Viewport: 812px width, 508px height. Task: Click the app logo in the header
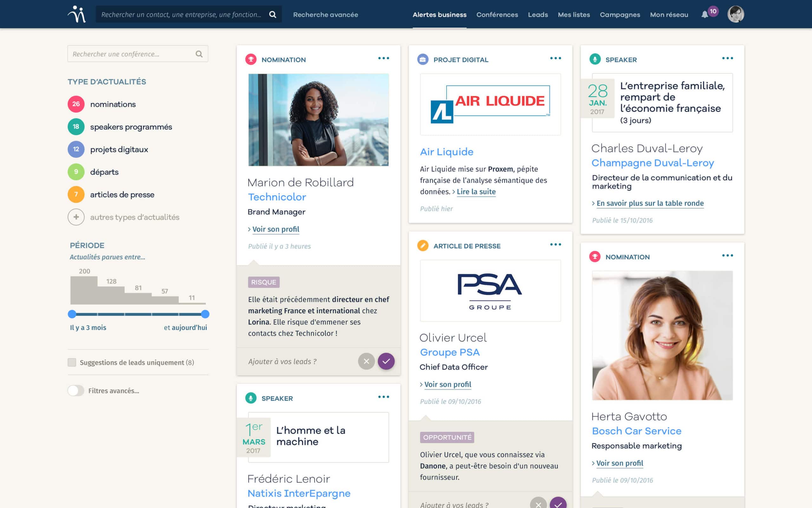pyautogui.click(x=77, y=14)
